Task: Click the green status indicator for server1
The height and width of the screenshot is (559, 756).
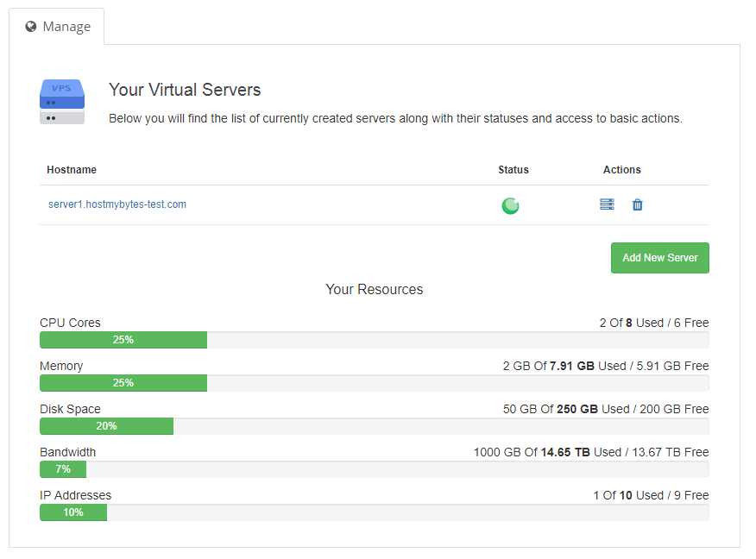Action: (x=511, y=205)
